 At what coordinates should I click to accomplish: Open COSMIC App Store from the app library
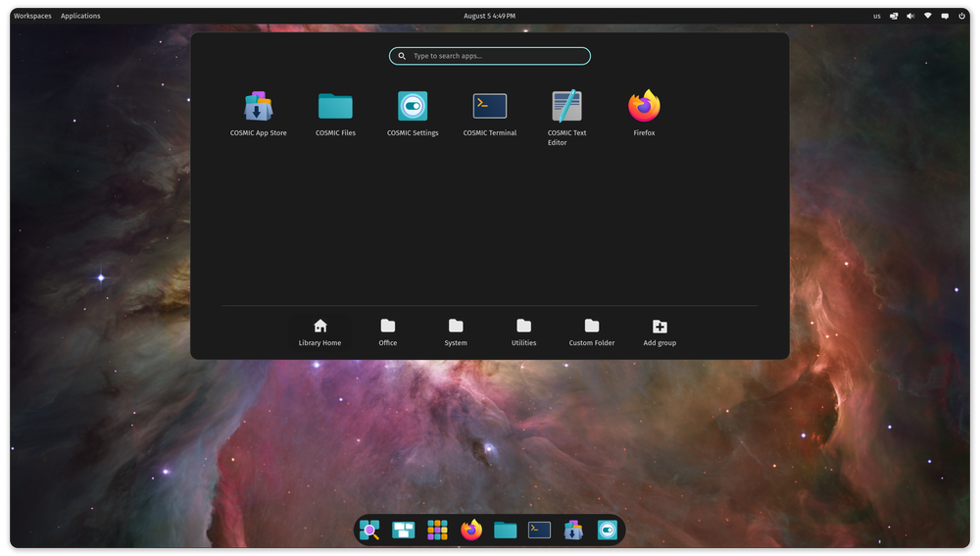258,113
